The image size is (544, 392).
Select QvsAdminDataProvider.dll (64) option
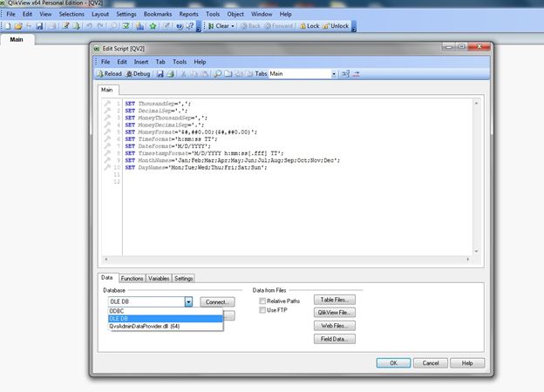click(x=166, y=326)
